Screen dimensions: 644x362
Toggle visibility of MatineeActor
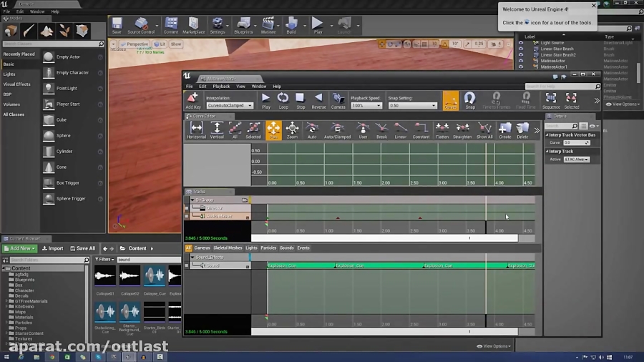click(x=521, y=61)
